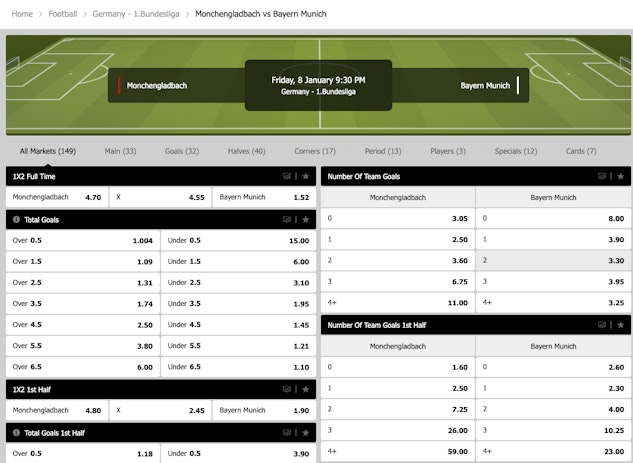
Task: Open the Players (3) tab
Action: click(448, 151)
